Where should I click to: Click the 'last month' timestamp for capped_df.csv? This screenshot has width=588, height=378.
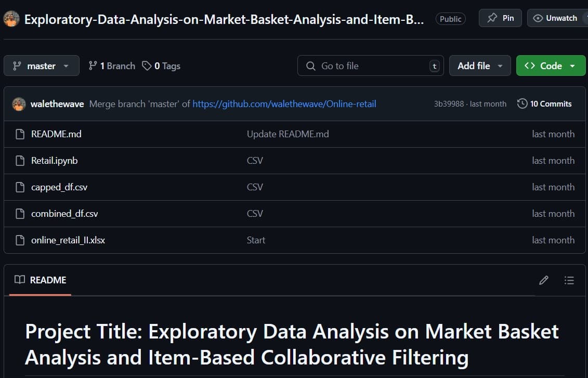tap(553, 187)
